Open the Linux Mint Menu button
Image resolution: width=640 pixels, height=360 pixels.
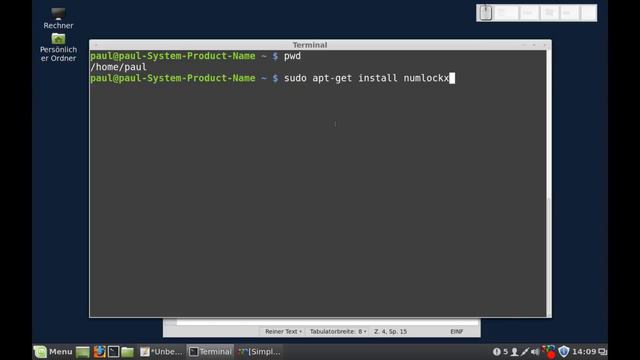coord(53,351)
